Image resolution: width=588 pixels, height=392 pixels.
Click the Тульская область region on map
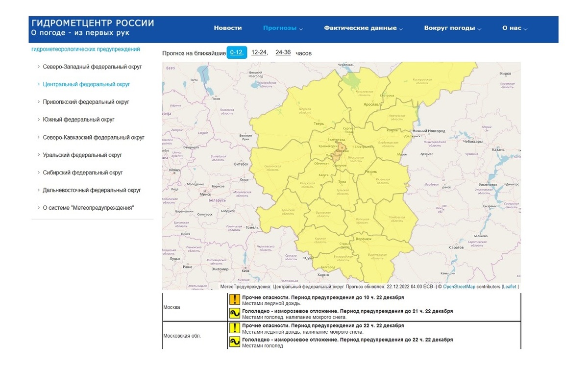coord(343,190)
